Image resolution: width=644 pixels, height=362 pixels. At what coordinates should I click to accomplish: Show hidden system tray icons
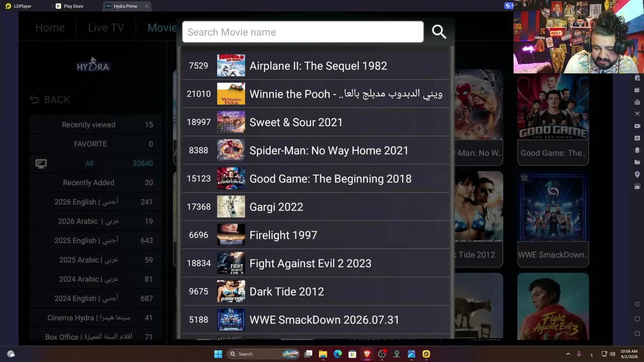568,354
